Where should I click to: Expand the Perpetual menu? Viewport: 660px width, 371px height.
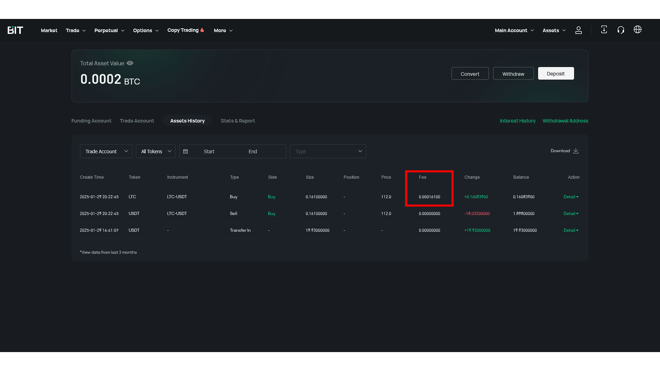[x=109, y=30]
